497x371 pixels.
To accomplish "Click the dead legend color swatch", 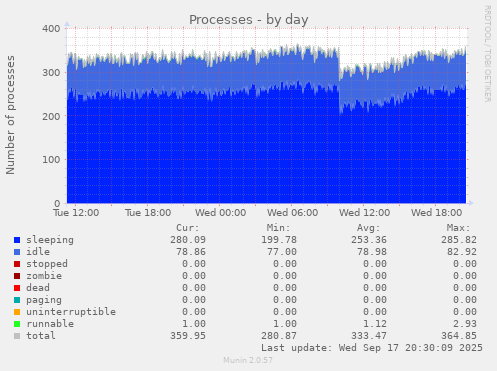I will (x=17, y=288).
